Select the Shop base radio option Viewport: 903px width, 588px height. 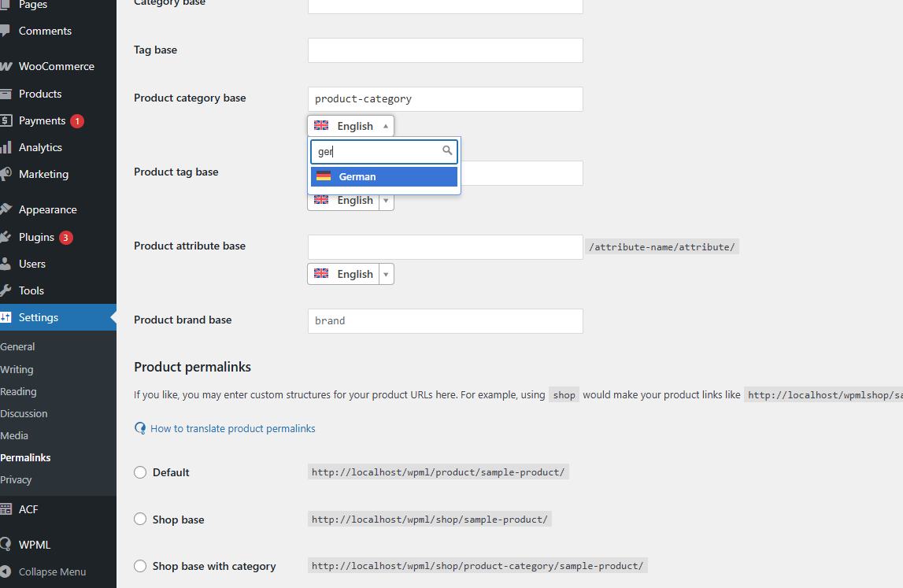click(x=140, y=520)
